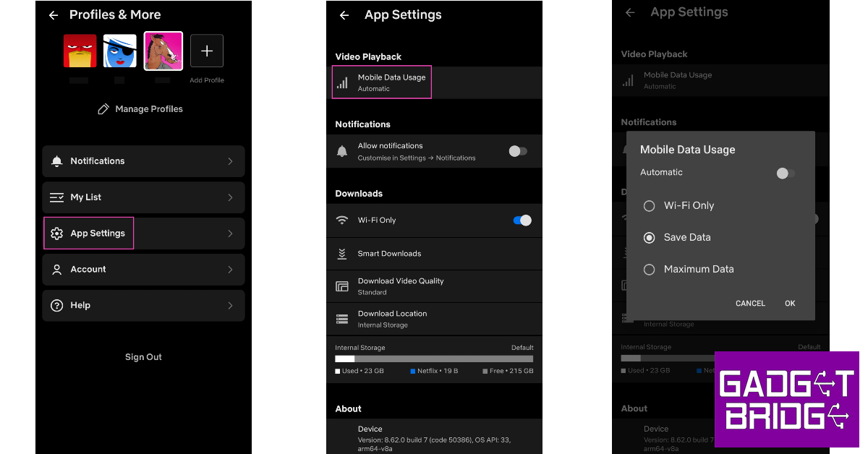
Task: Open Download Video Quality option
Action: [401, 286]
